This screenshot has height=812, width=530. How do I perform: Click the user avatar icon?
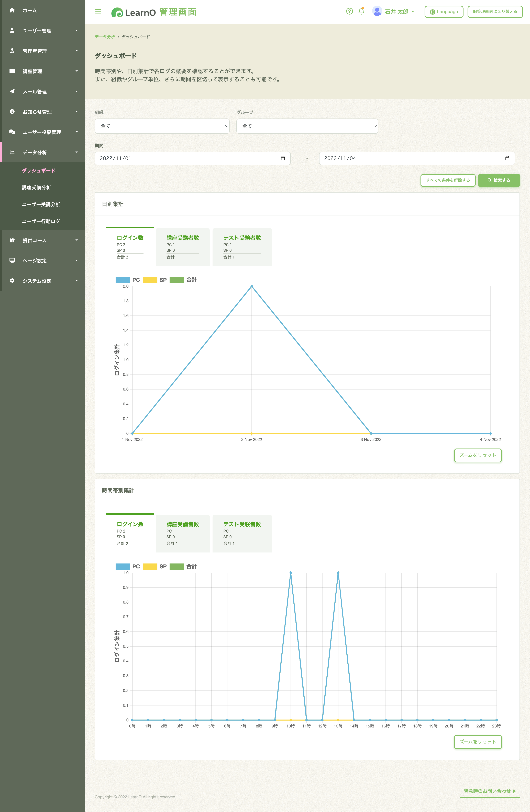point(377,11)
